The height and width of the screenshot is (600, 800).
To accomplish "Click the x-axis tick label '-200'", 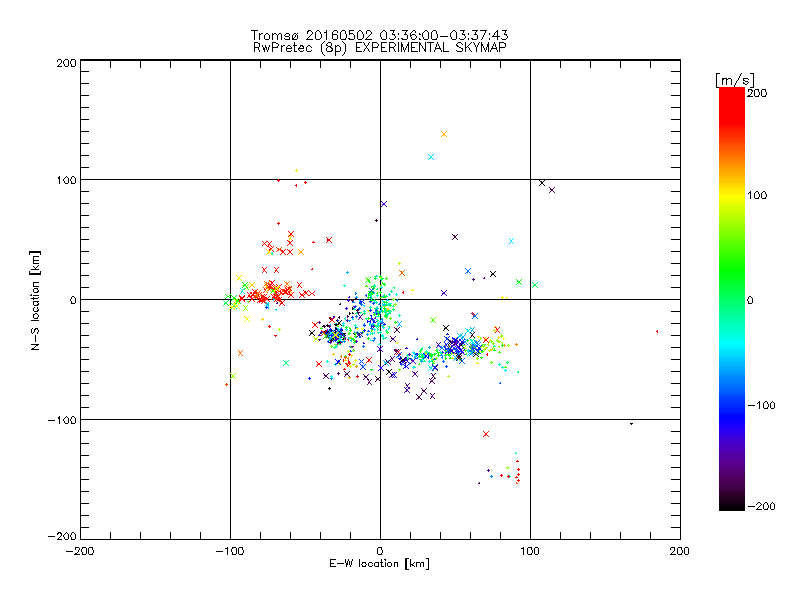I will click(x=80, y=552).
